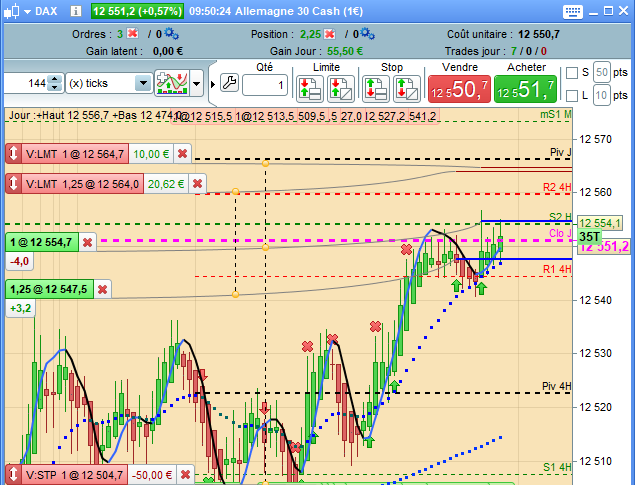Enable the S stop checkbox

click(x=571, y=73)
